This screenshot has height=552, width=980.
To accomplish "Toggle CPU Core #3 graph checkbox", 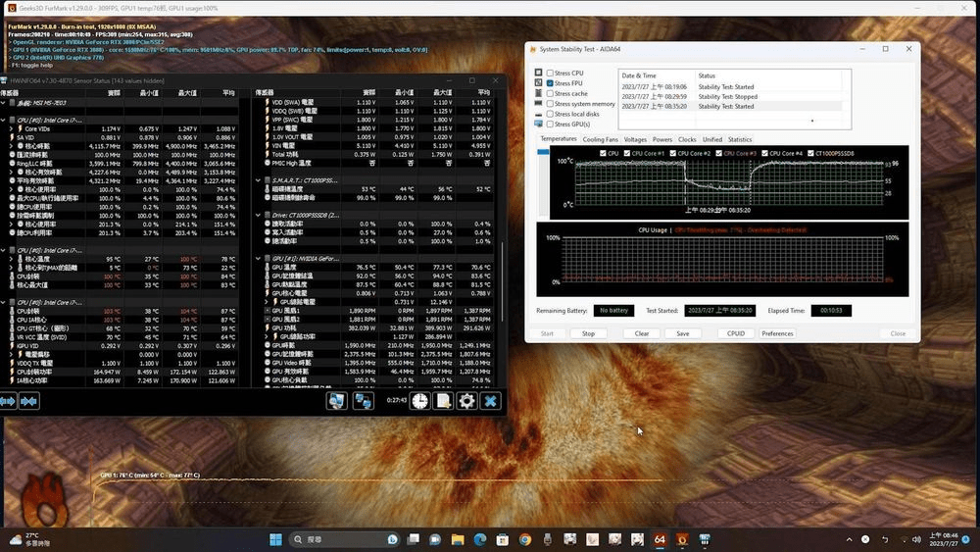I will point(718,153).
